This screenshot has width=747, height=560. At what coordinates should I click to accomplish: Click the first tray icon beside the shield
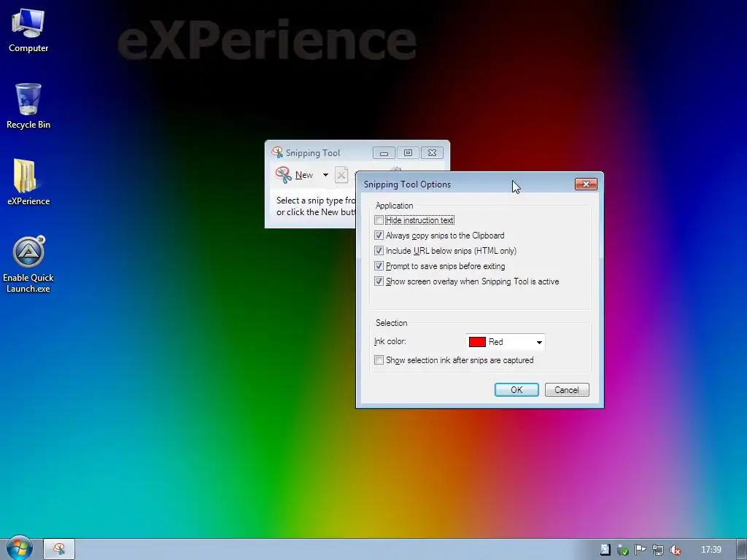pos(605,550)
